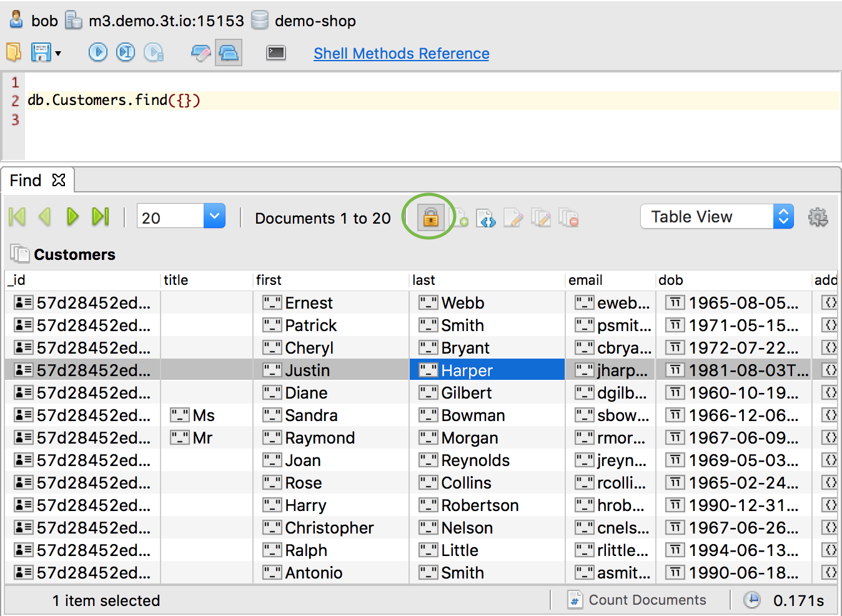Viewport: 842px width, 616px height.
Task: Close the Find tab
Action: 59,180
